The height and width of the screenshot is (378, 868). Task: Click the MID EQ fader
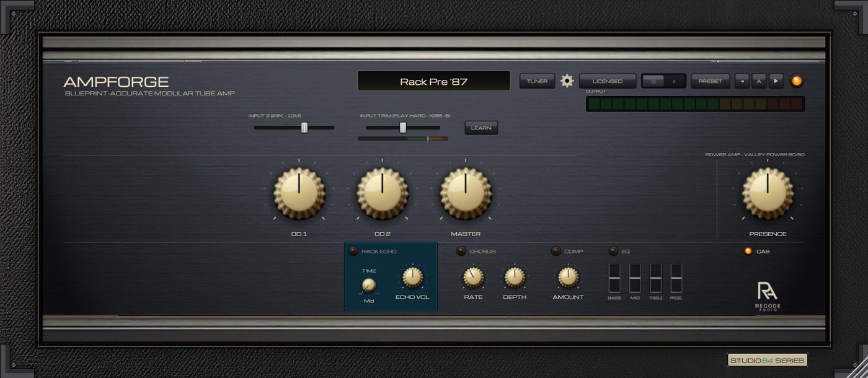coord(635,278)
